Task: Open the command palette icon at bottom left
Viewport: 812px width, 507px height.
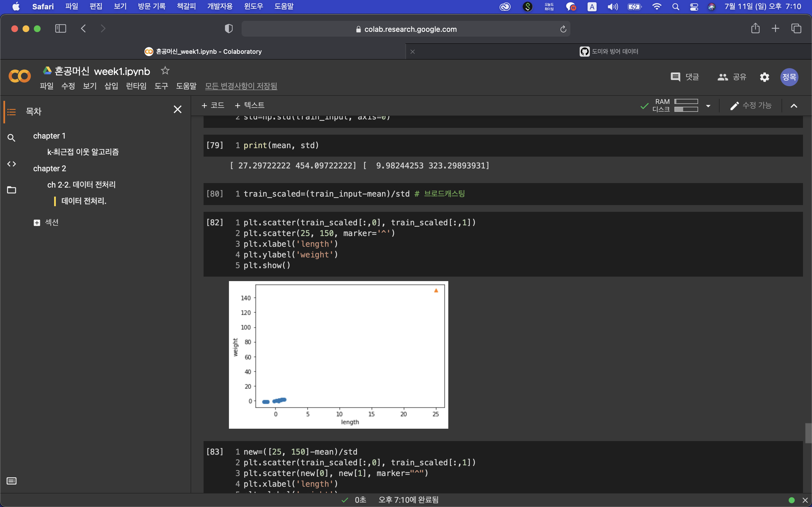Action: click(x=11, y=481)
